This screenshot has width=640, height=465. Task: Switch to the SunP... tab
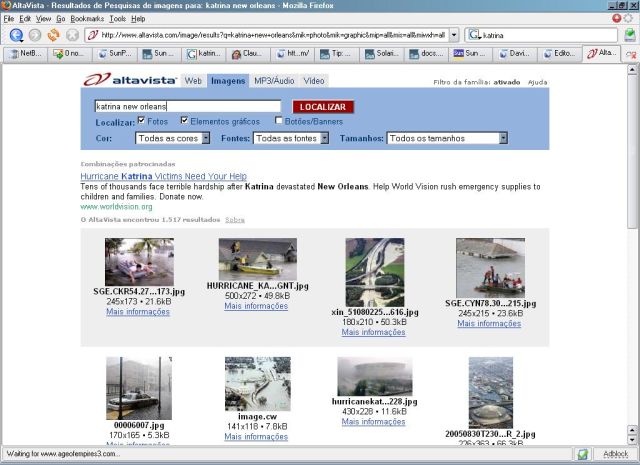pos(115,54)
